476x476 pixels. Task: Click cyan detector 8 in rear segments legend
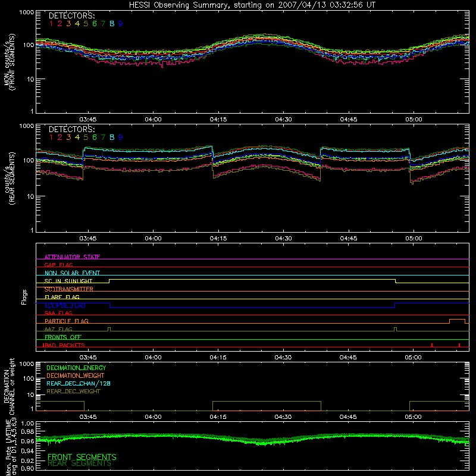[x=112, y=137]
